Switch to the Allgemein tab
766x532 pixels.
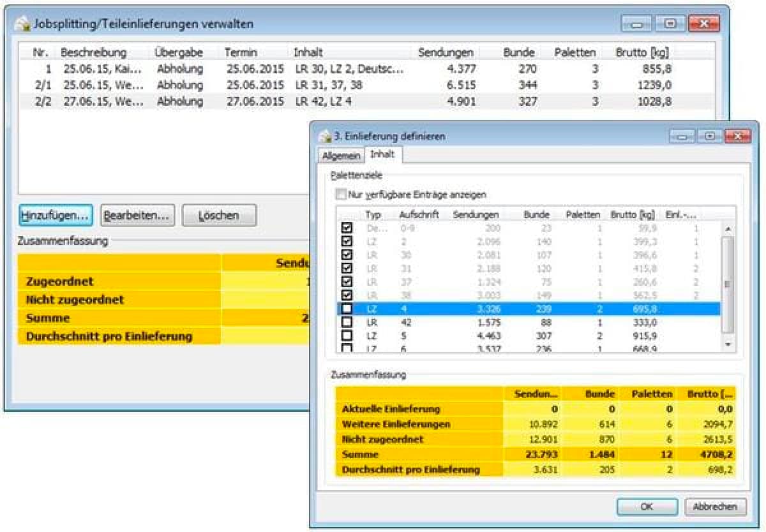pyautogui.click(x=341, y=156)
